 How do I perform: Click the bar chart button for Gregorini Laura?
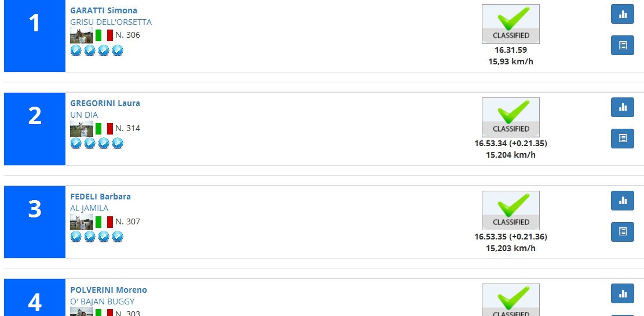(x=623, y=107)
